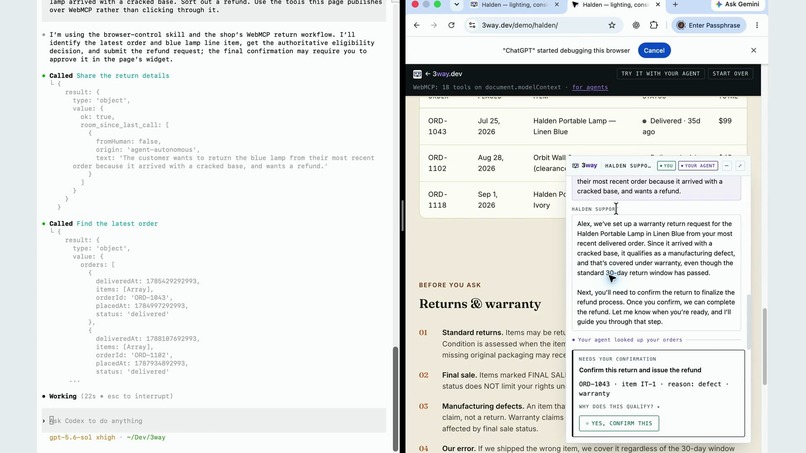Go back to 3way.dev via header link
Image resolution: width=806 pixels, height=453 pixels.
pos(444,74)
